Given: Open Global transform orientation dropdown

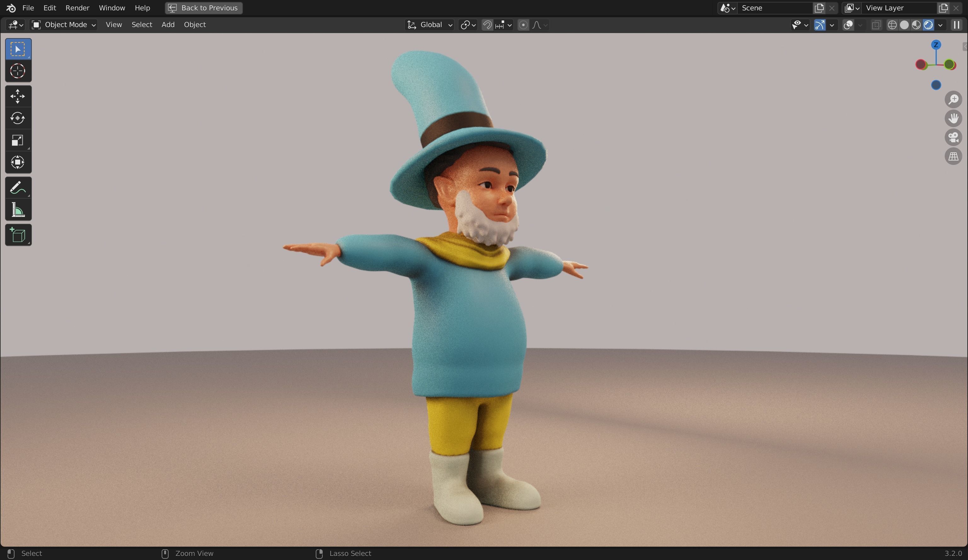Looking at the screenshot, I should (430, 25).
